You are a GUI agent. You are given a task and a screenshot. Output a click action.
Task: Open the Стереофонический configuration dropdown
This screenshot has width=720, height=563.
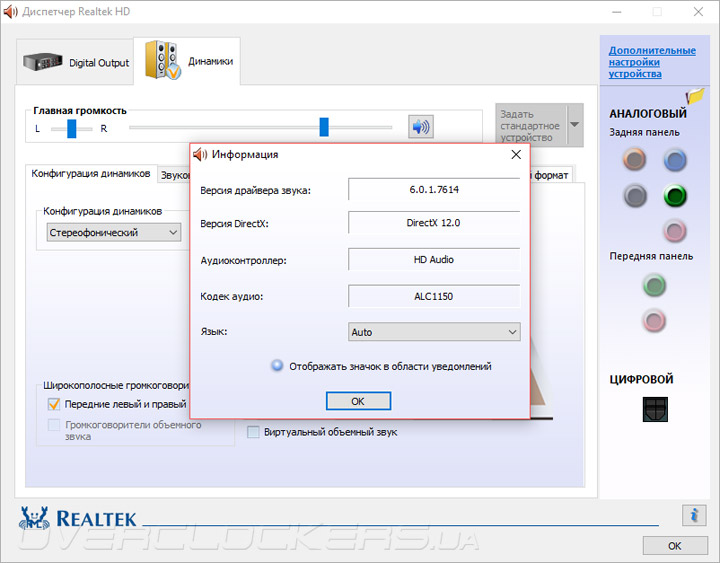click(114, 232)
